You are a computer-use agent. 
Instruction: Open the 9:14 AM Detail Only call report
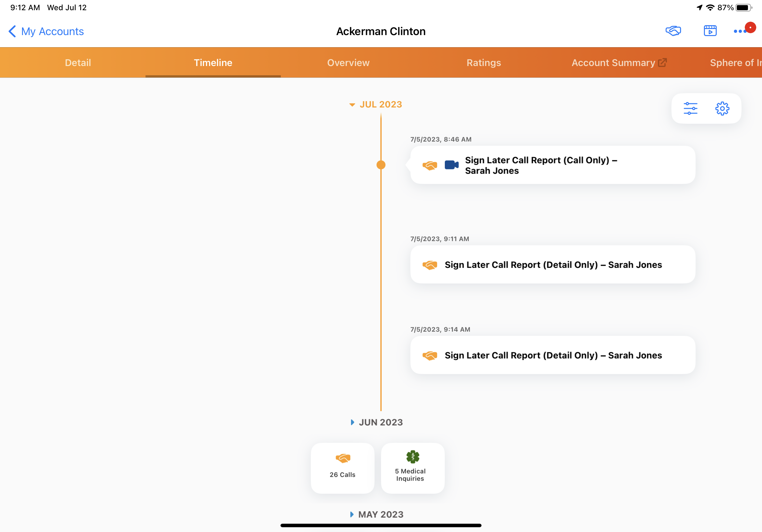coord(553,355)
